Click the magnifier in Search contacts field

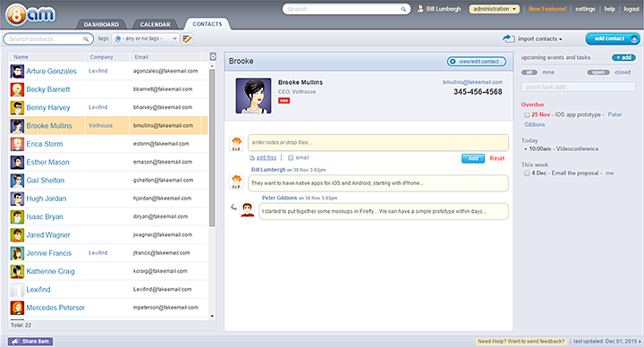tap(86, 39)
